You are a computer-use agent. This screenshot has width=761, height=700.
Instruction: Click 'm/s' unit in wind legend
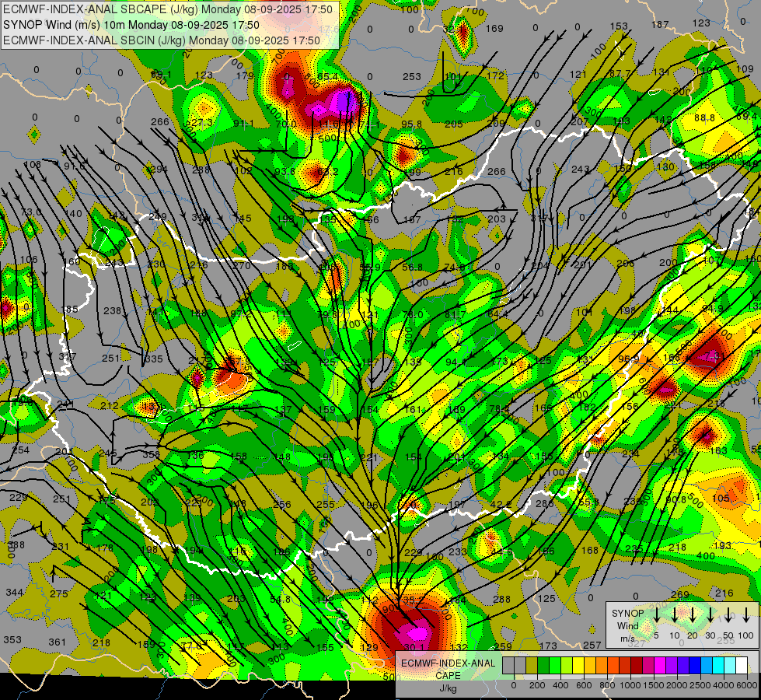coord(627,639)
